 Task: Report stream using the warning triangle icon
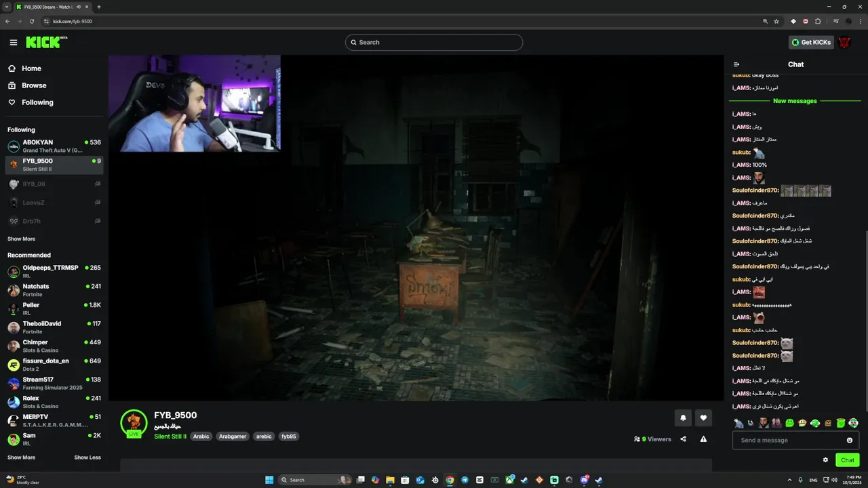(x=703, y=439)
